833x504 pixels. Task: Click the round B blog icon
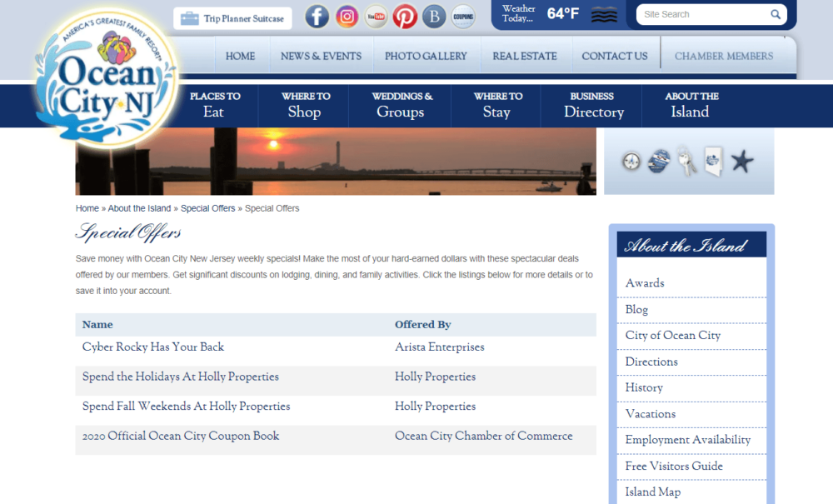(x=434, y=16)
